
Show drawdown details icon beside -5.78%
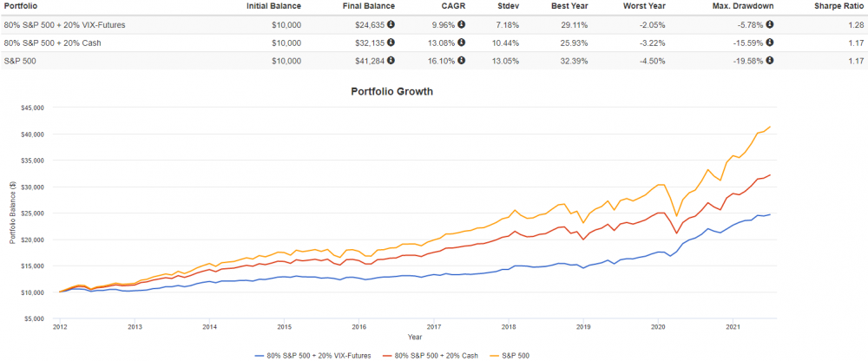tap(770, 23)
